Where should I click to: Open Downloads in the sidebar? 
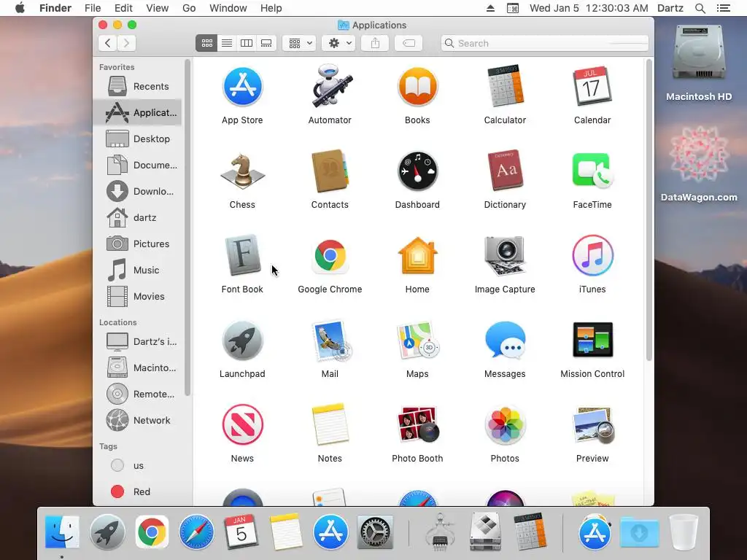click(x=138, y=191)
